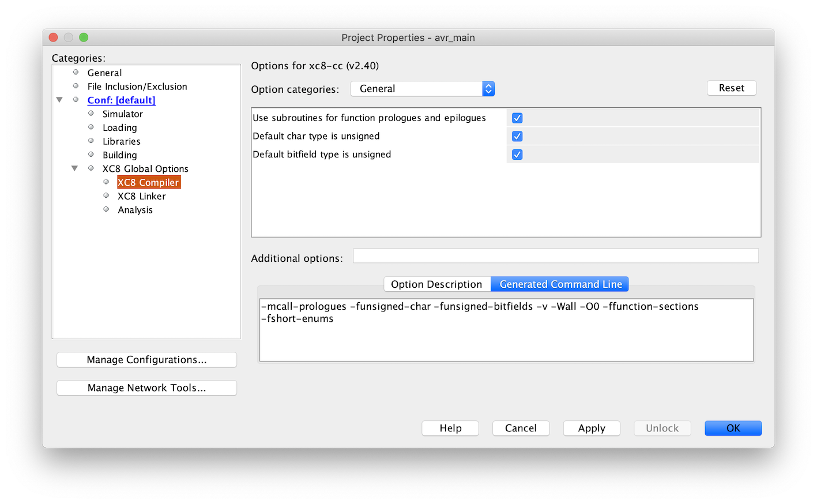817x504 pixels.
Task: Click the Reset button
Action: tap(731, 88)
